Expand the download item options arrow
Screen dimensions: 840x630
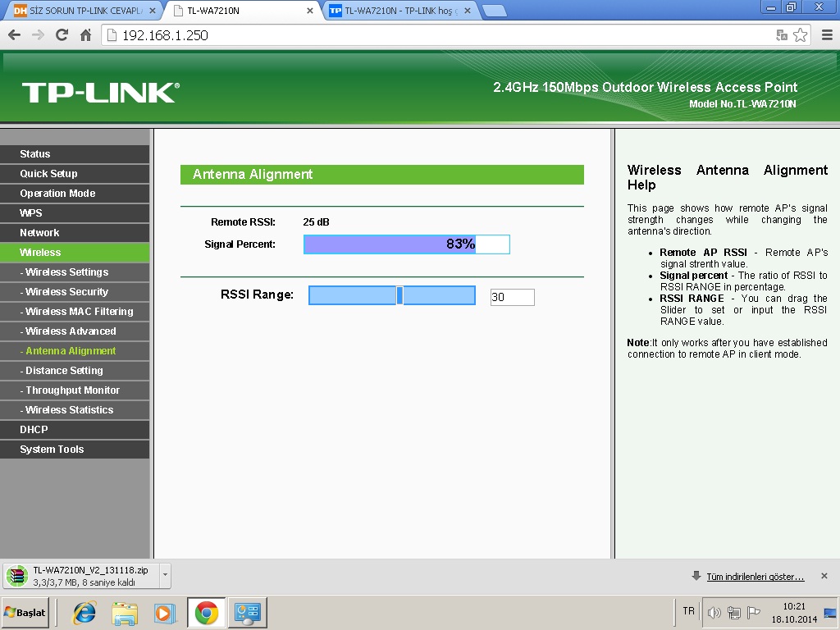click(x=165, y=576)
